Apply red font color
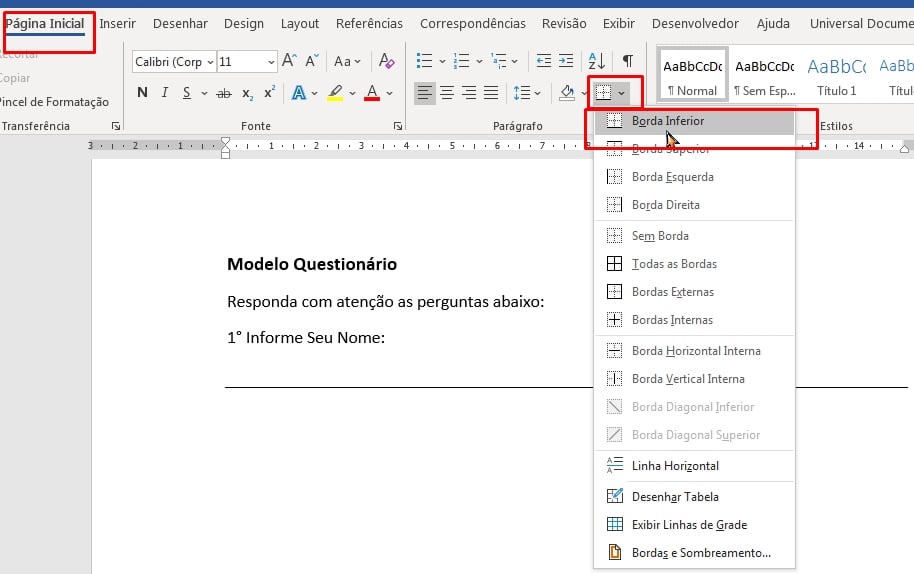The image size is (914, 574). tap(372, 93)
